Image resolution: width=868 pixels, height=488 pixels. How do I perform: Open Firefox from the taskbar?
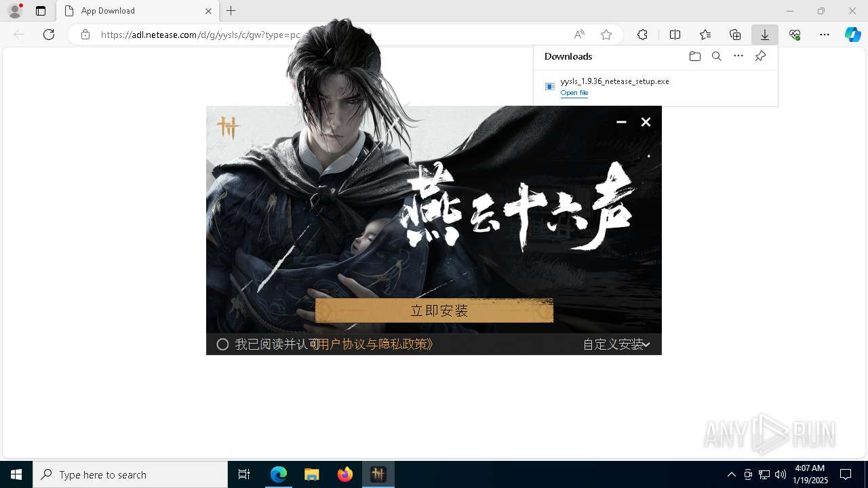coord(345,474)
